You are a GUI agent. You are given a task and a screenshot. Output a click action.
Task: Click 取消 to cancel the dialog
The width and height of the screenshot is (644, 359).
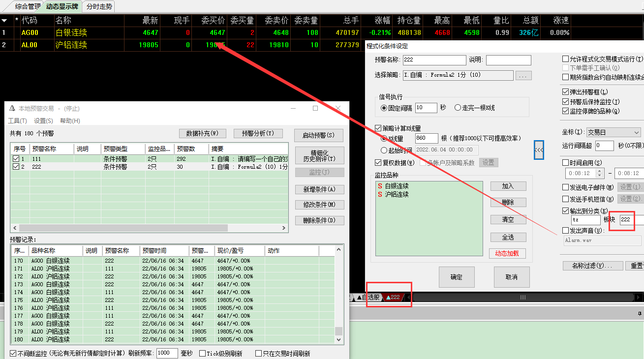(512, 277)
